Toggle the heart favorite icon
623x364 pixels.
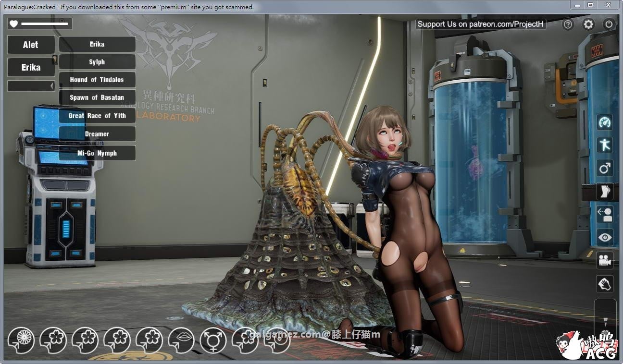click(x=14, y=23)
